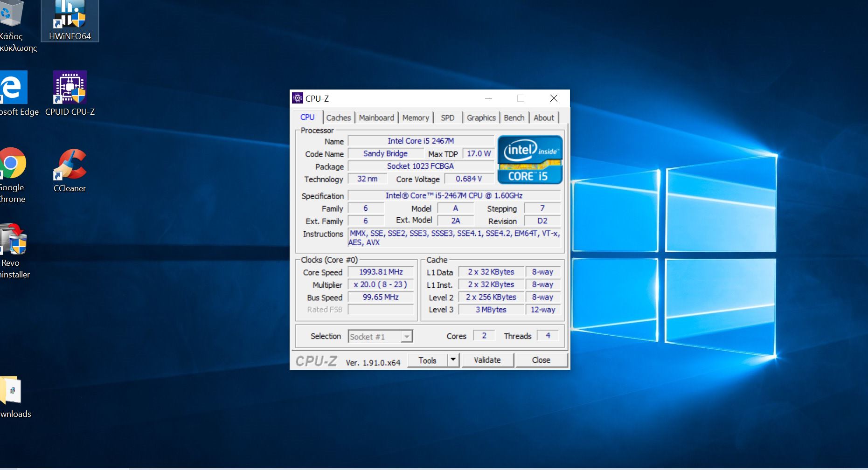Click the specification field 'i5-2467M CPU @ 1.60GHz'
The image size is (868, 470).
[x=454, y=195]
